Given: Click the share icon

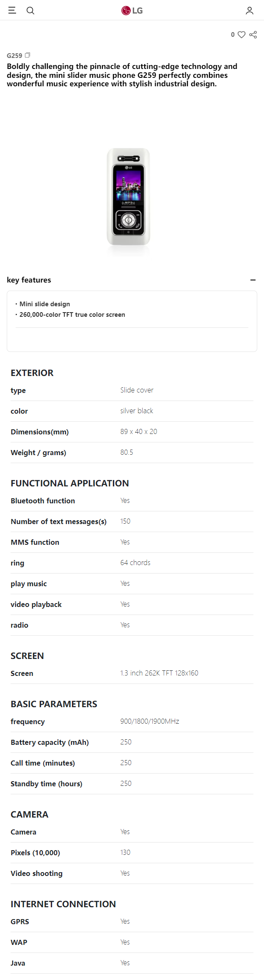Looking at the screenshot, I should (x=253, y=35).
